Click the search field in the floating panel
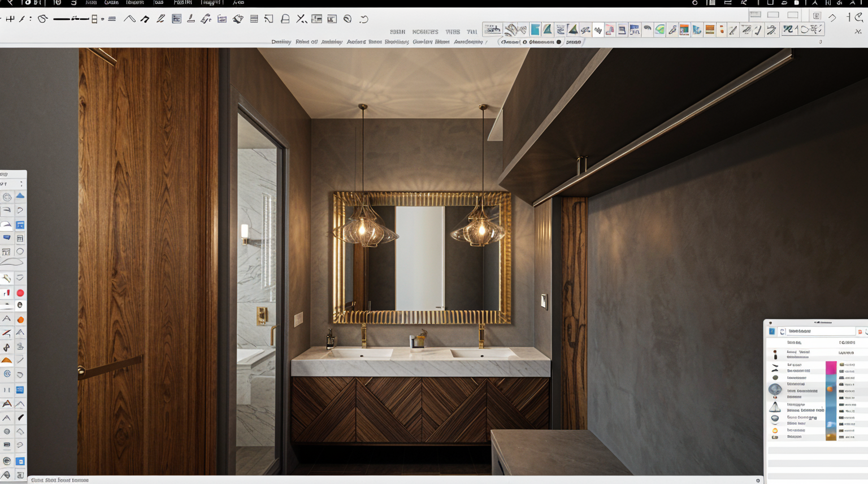Screen dimensions: 868x484 coord(819,331)
